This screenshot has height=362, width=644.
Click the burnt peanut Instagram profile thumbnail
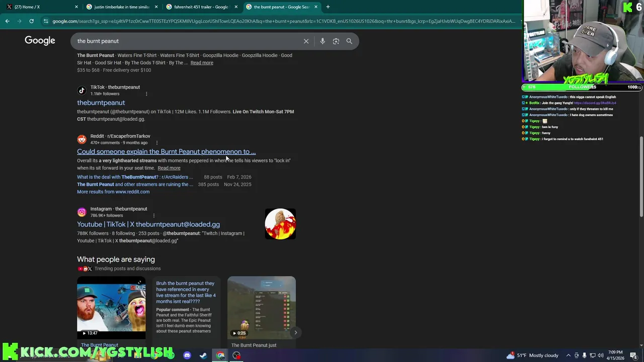280,224
